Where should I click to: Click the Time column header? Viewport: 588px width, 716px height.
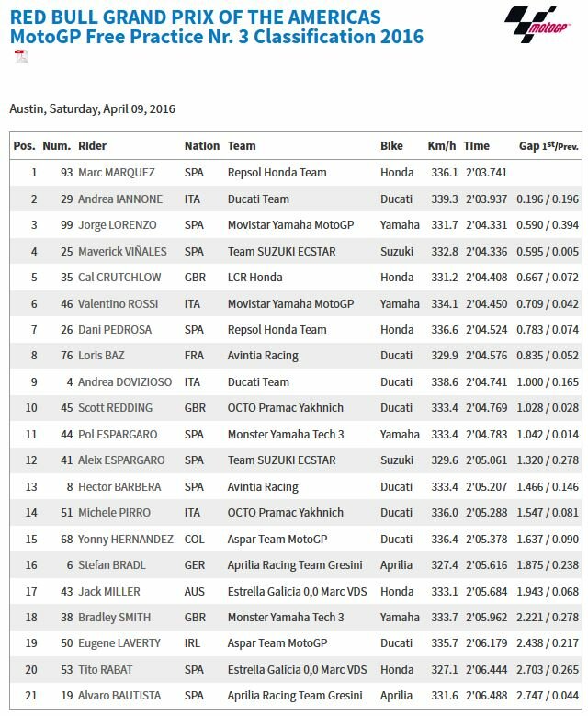click(x=476, y=146)
